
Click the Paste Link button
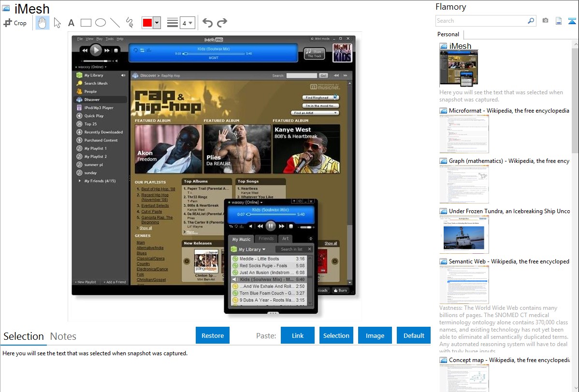click(x=298, y=335)
